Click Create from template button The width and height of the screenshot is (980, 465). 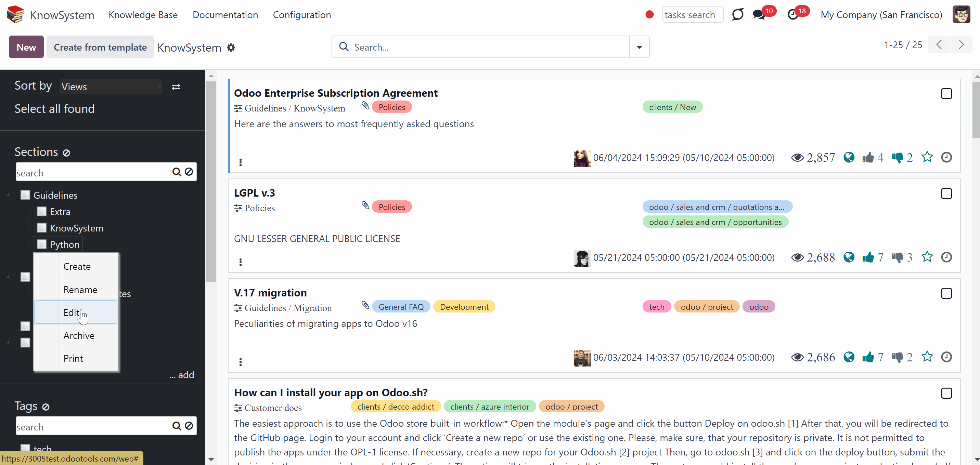click(x=101, y=47)
